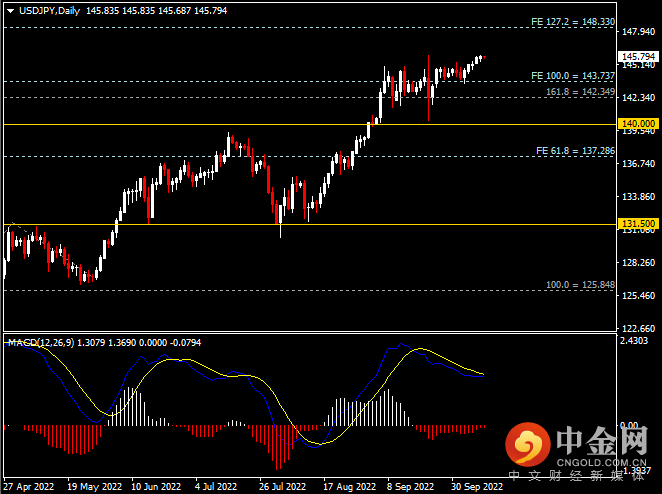Click the 10 Jun 2022 date label
Image resolution: width=662 pixels, height=494 pixels.
[156, 486]
